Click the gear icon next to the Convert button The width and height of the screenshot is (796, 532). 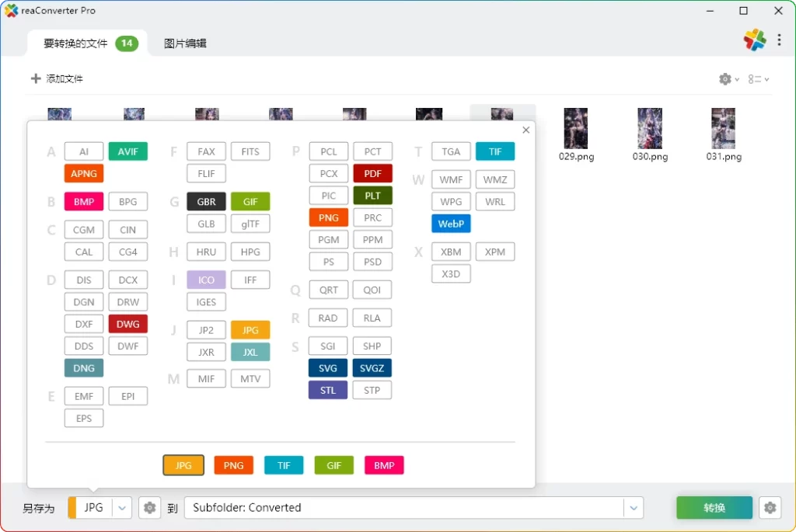tap(770, 508)
